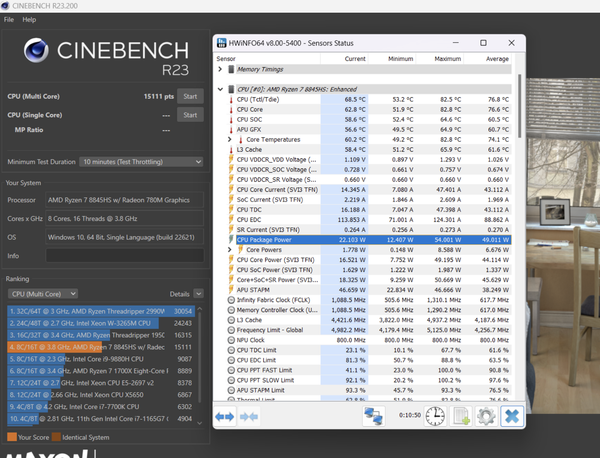The image size is (600, 458).
Task: Click the Cinebench title bar app icon
Action: click(5, 6)
